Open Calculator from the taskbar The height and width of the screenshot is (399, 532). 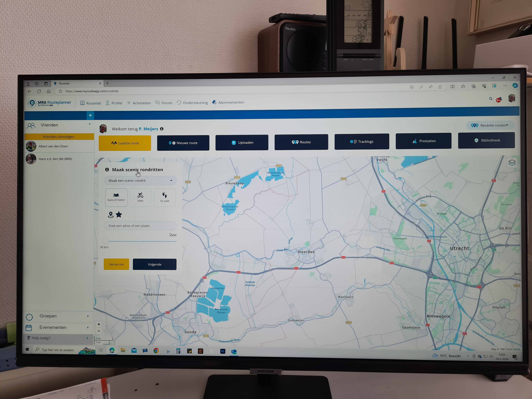pos(178,351)
